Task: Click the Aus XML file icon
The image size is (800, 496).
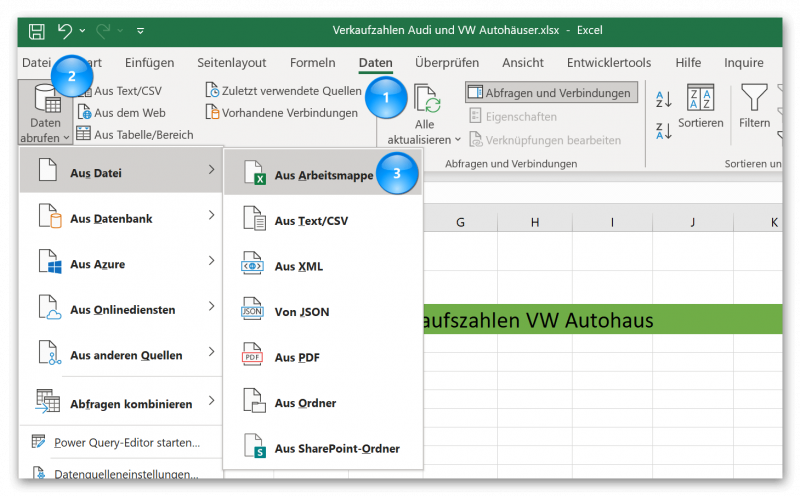Action: [252, 264]
